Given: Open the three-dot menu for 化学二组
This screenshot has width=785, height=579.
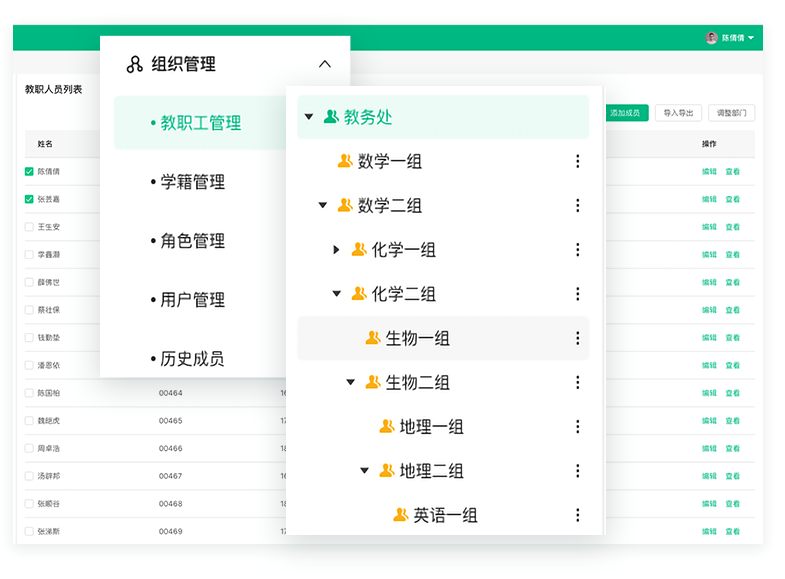Looking at the screenshot, I should pos(577,294).
